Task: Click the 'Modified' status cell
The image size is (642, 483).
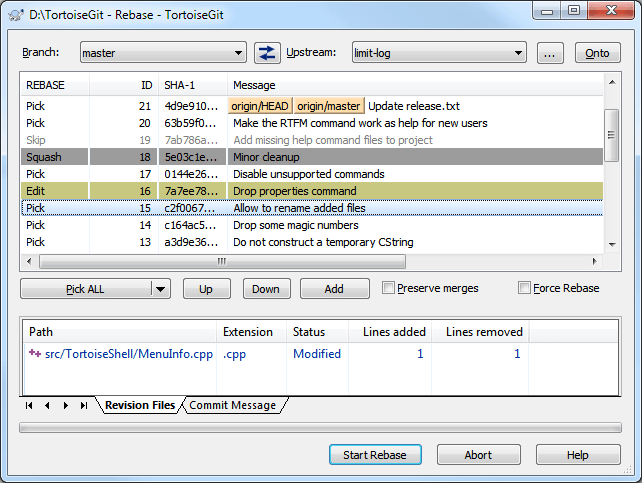Action: (317, 354)
